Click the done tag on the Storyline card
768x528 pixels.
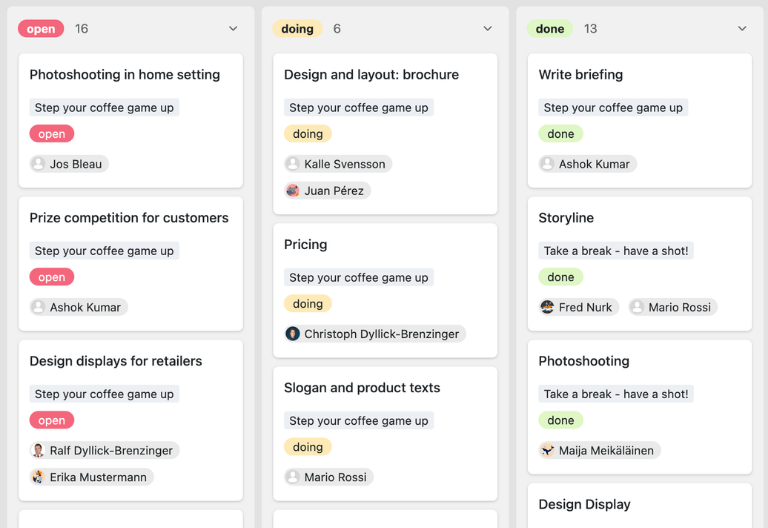point(561,277)
